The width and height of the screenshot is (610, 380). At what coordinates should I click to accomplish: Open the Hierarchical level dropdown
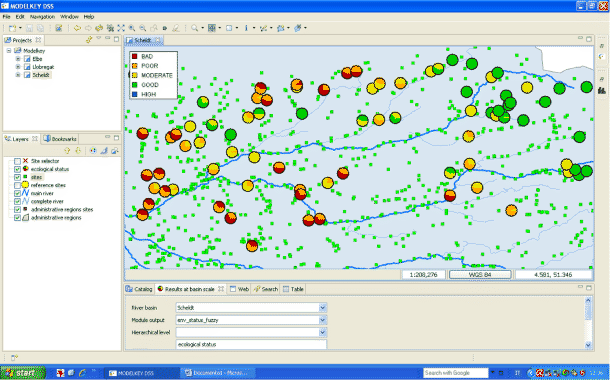point(323,333)
